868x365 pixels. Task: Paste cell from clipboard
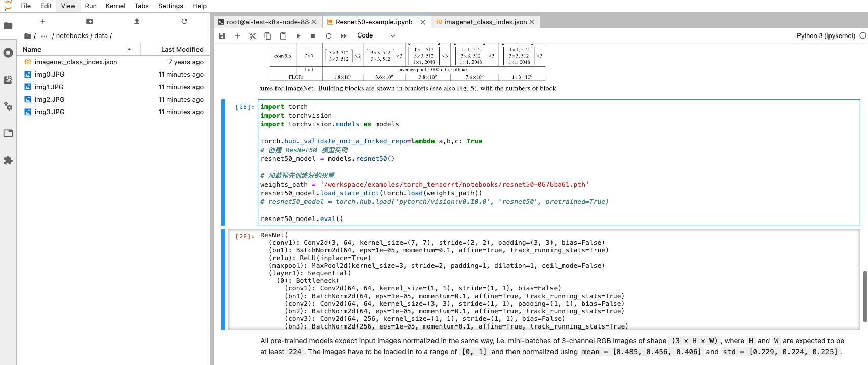(x=283, y=36)
